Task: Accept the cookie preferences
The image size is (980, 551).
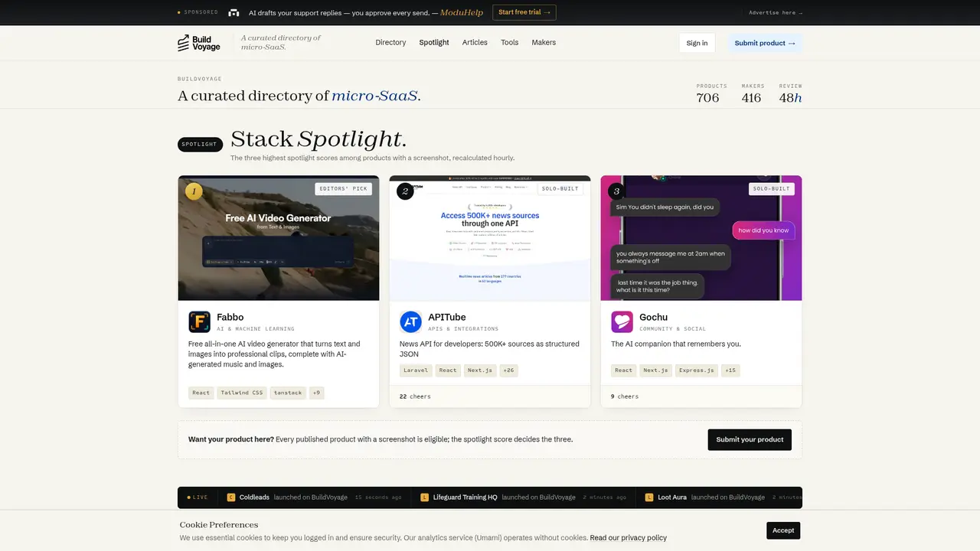Action: [x=783, y=530]
